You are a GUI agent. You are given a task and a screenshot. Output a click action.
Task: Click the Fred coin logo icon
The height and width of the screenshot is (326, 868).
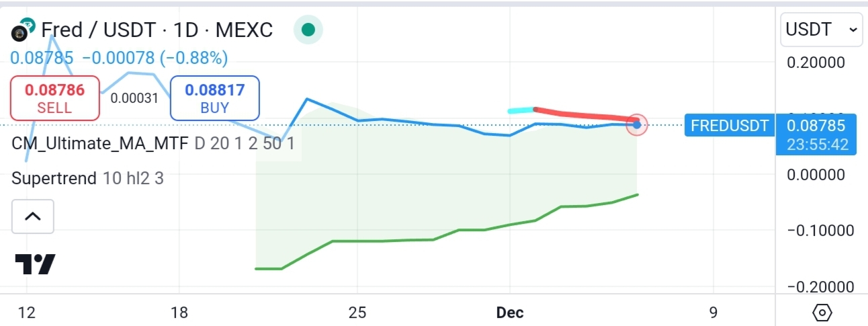(x=24, y=30)
